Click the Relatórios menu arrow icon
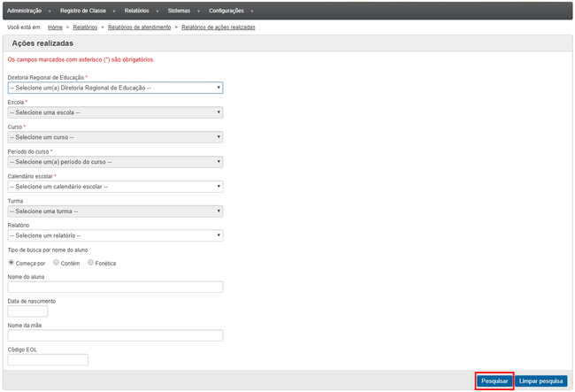The width and height of the screenshot is (575, 392). pos(157,12)
